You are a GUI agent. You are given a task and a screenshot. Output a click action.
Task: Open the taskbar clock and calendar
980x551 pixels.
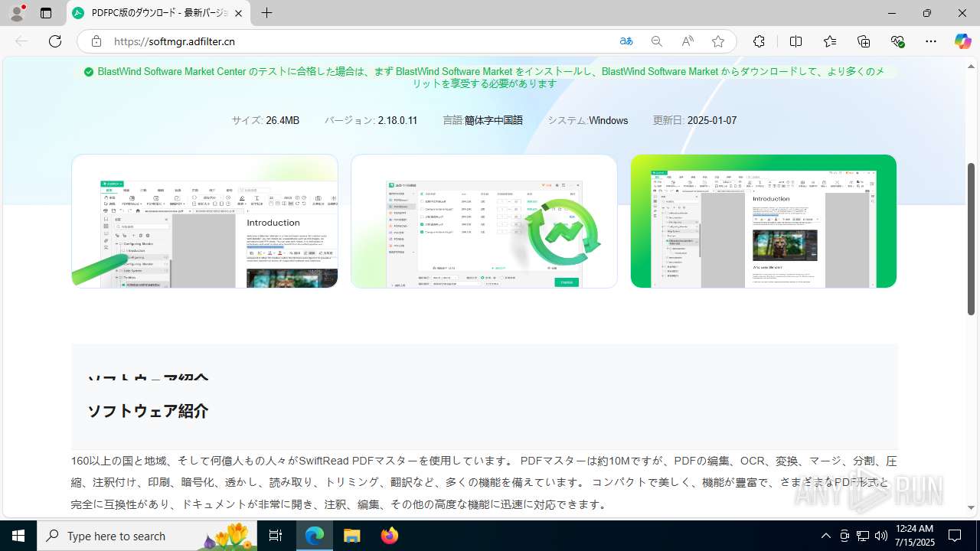[914, 536]
